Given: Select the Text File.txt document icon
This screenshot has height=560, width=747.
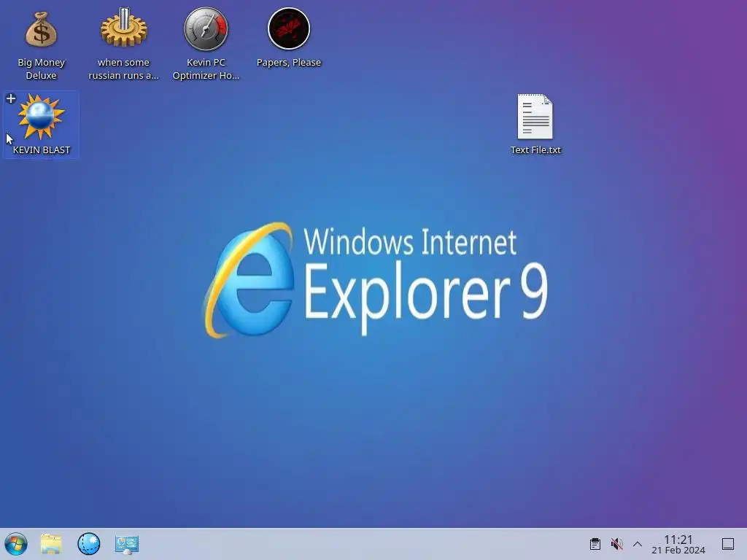Looking at the screenshot, I should coord(535,117).
